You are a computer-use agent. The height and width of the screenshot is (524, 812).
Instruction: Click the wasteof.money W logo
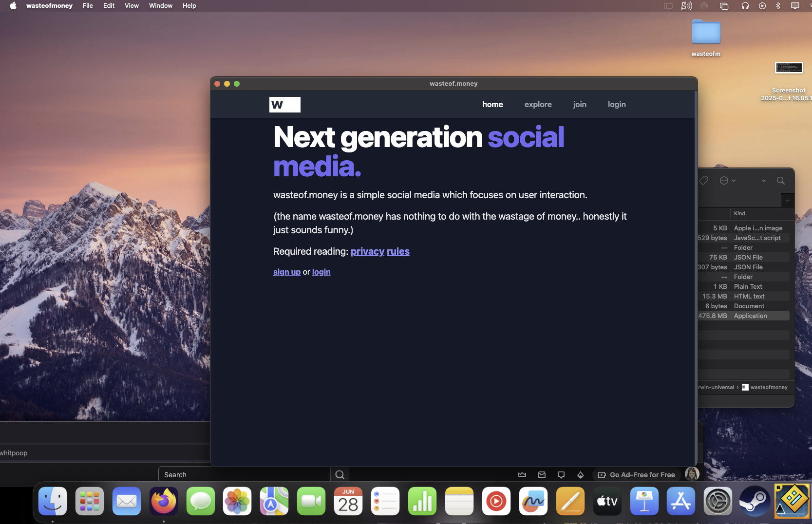pyautogui.click(x=284, y=105)
